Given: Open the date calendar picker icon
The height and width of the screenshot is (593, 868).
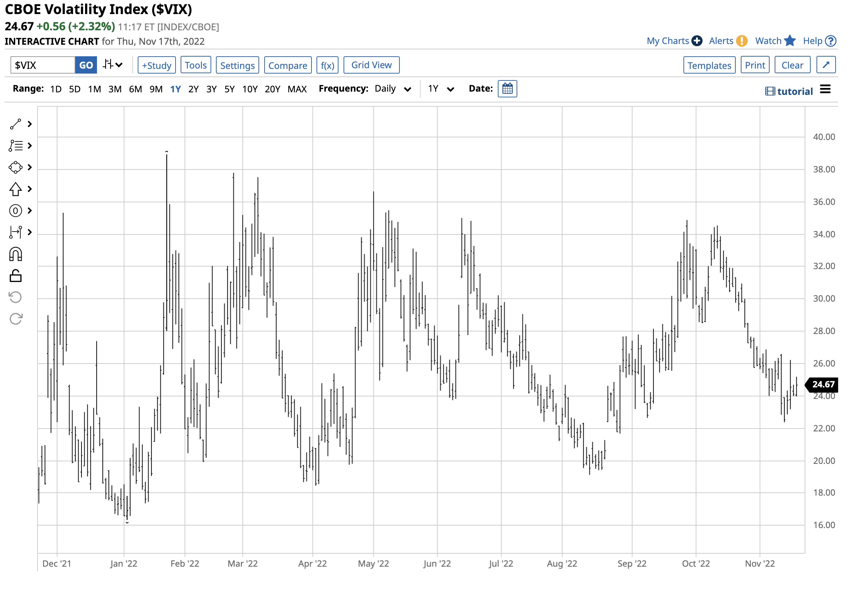Looking at the screenshot, I should (507, 89).
